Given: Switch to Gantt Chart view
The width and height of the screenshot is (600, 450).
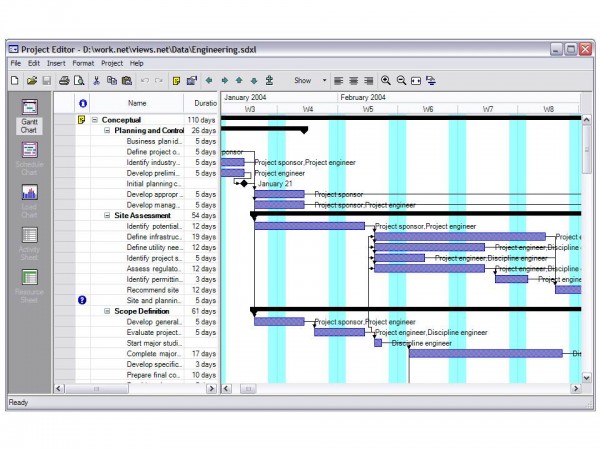Looking at the screenshot, I should 29,116.
